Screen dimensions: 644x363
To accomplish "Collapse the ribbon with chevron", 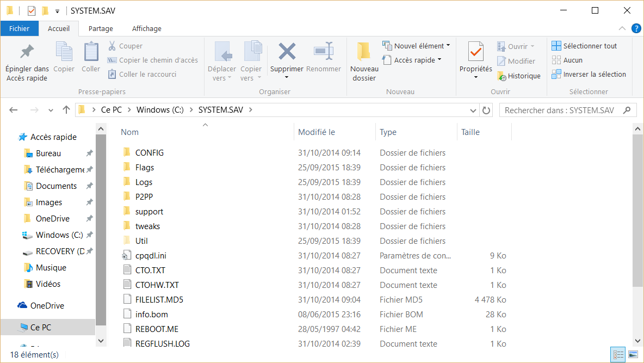I will click(x=622, y=28).
